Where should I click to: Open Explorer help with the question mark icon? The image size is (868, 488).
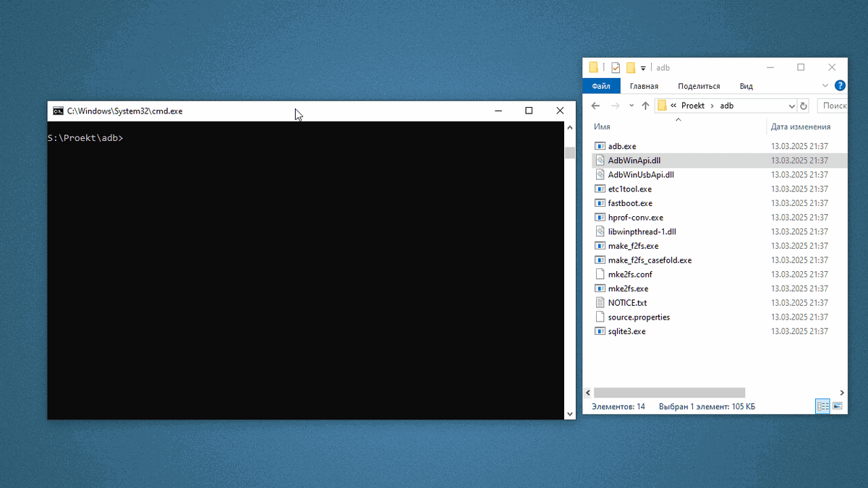point(840,85)
